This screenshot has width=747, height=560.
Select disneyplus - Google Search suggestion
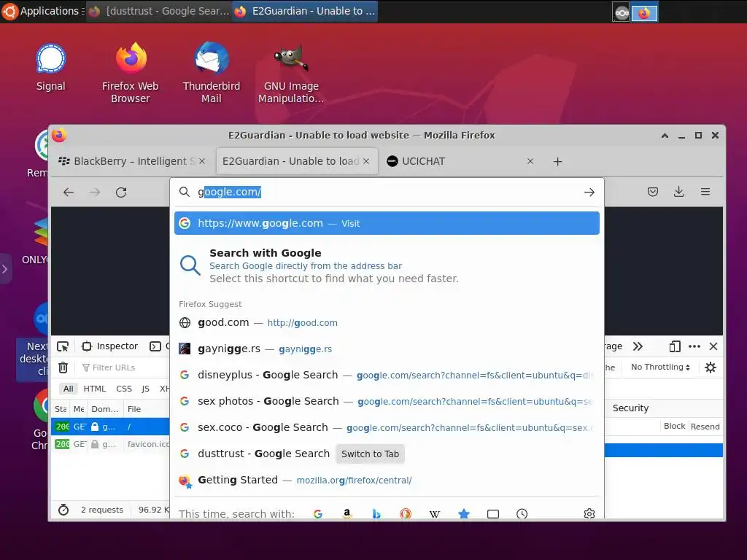coord(387,376)
